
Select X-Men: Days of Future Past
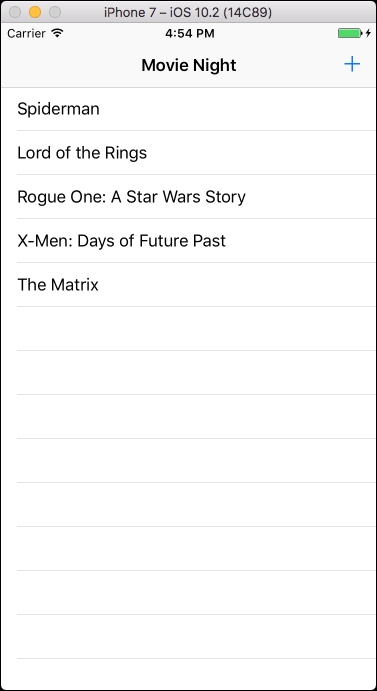pos(188,241)
